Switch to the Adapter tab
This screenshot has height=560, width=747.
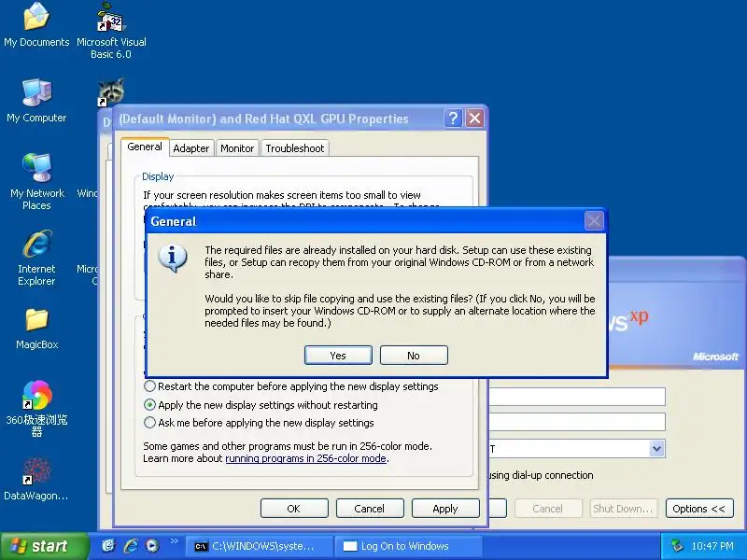(x=191, y=148)
